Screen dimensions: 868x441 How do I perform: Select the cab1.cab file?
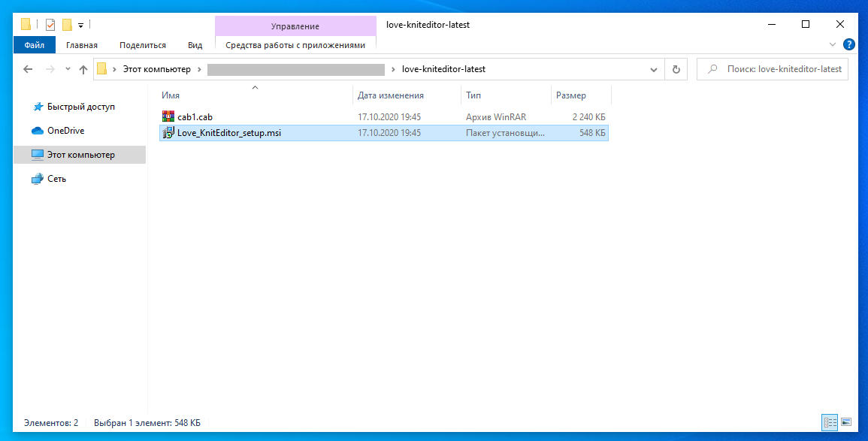tap(383, 116)
